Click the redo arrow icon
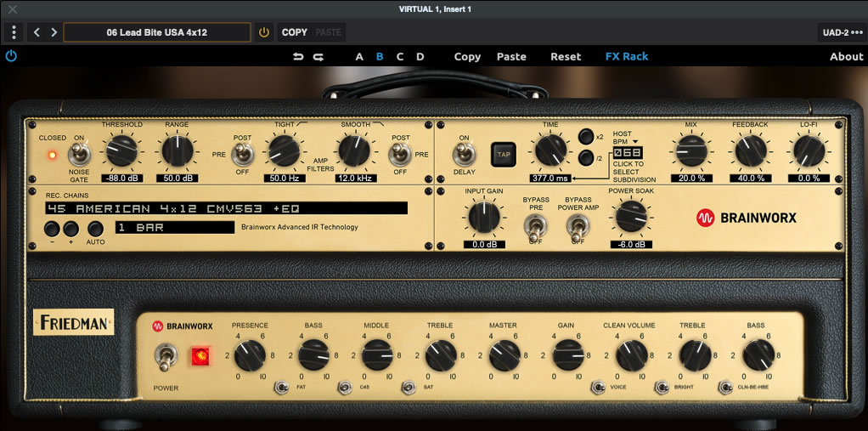Image resolution: width=868 pixels, height=431 pixels. point(318,56)
